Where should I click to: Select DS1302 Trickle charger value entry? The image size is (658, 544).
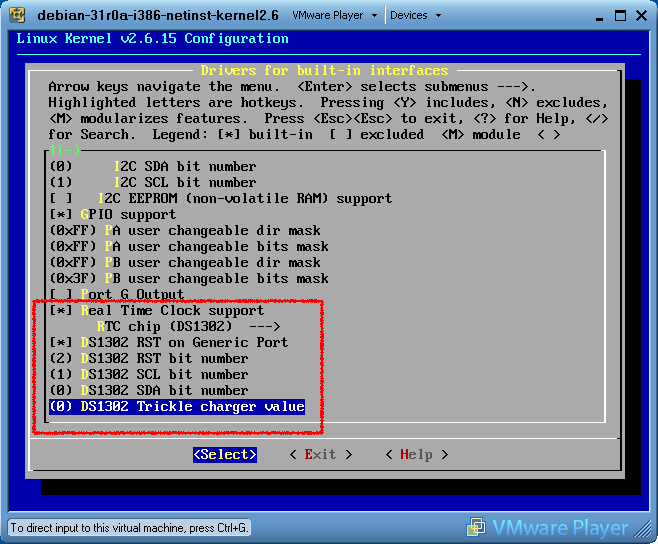pyautogui.click(x=177, y=407)
